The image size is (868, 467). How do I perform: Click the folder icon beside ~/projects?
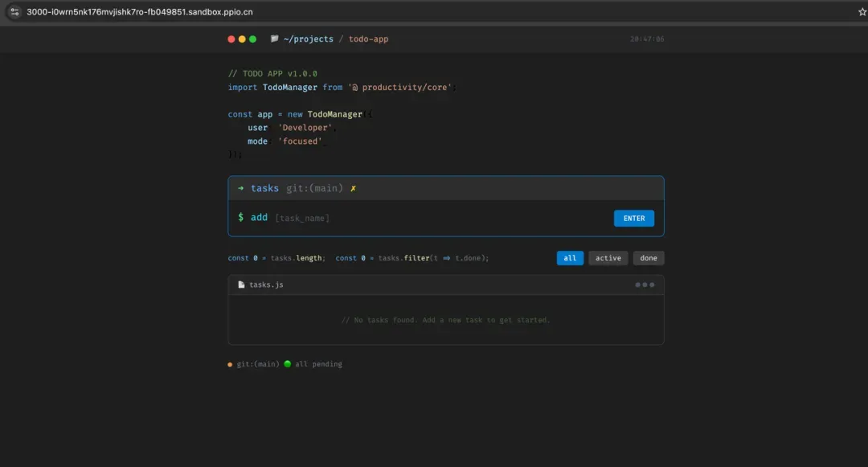pyautogui.click(x=275, y=39)
